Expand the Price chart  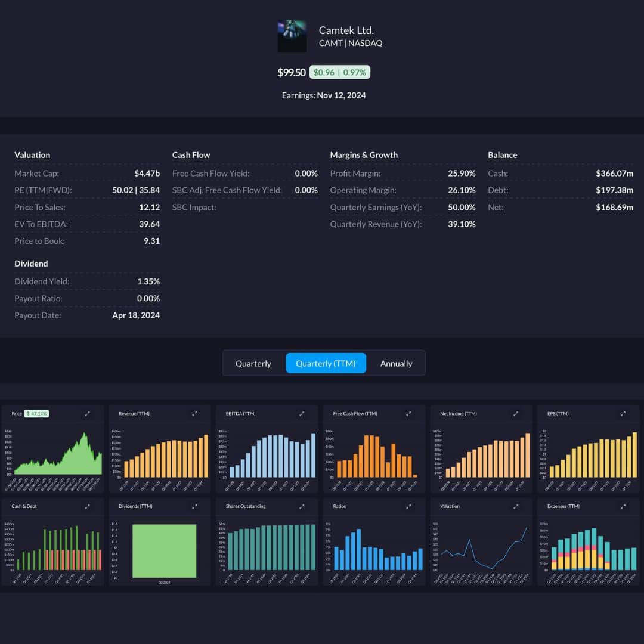88,414
